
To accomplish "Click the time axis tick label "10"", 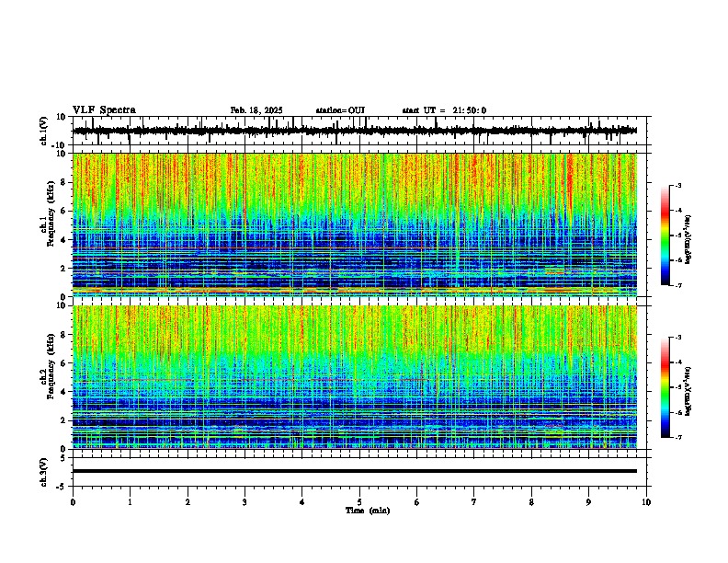I will (646, 502).
